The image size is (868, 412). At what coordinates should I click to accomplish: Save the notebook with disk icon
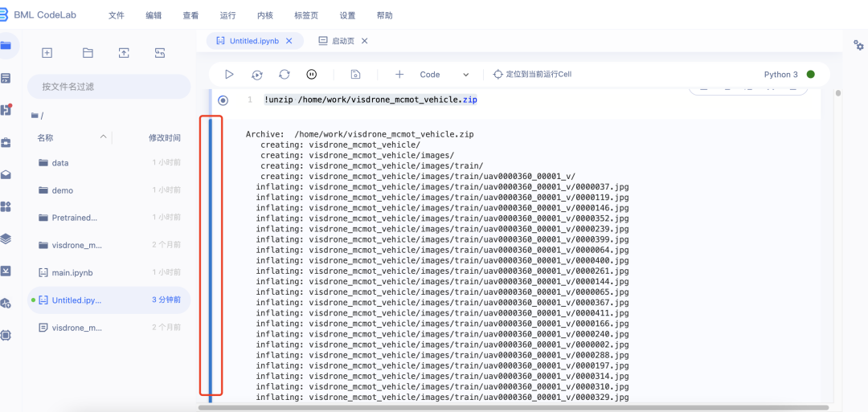click(x=356, y=74)
